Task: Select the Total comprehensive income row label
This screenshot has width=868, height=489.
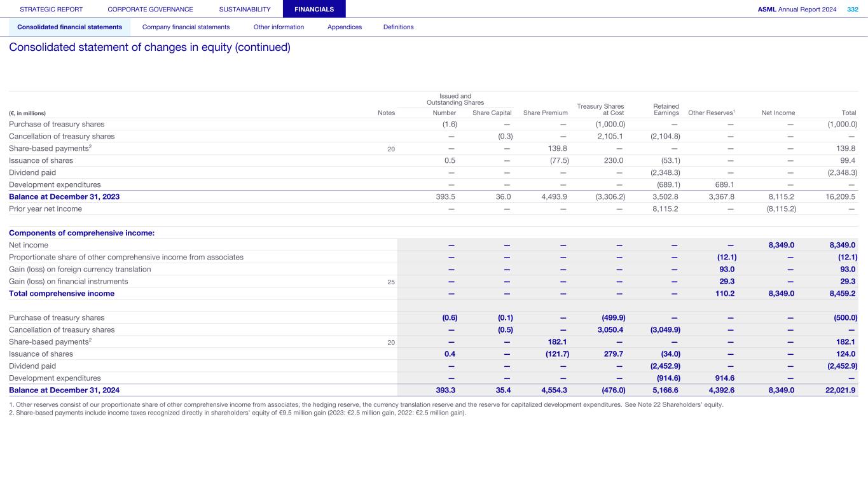Action: [x=62, y=294]
